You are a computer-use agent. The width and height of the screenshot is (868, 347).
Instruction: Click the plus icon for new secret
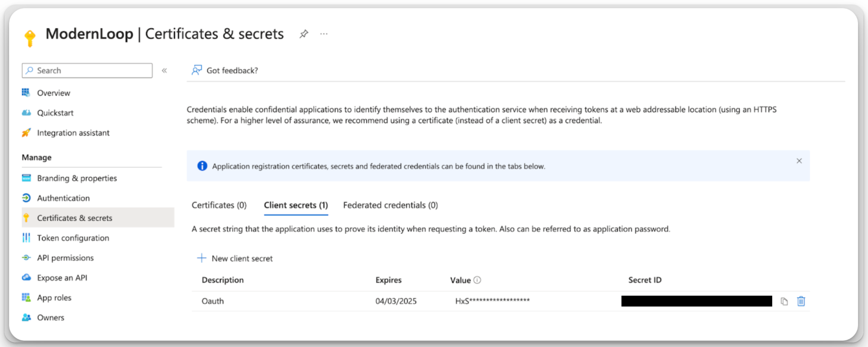[x=202, y=258]
